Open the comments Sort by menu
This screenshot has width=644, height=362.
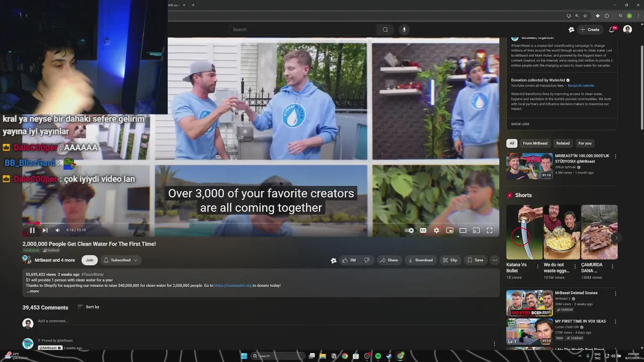point(89,307)
